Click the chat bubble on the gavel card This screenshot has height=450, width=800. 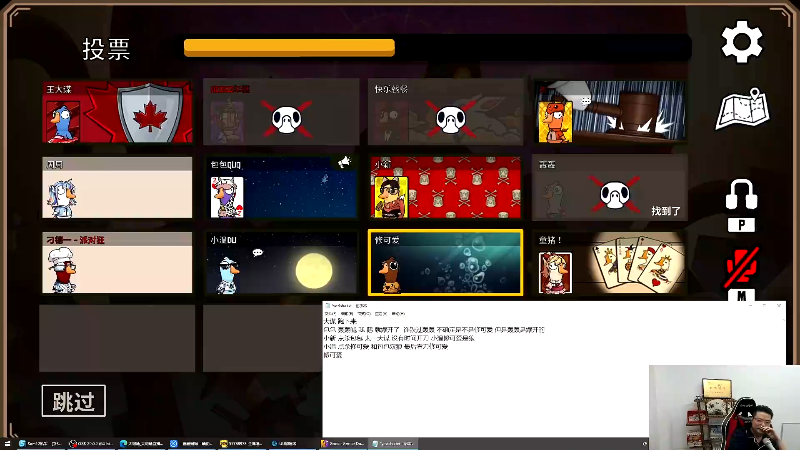[586, 101]
